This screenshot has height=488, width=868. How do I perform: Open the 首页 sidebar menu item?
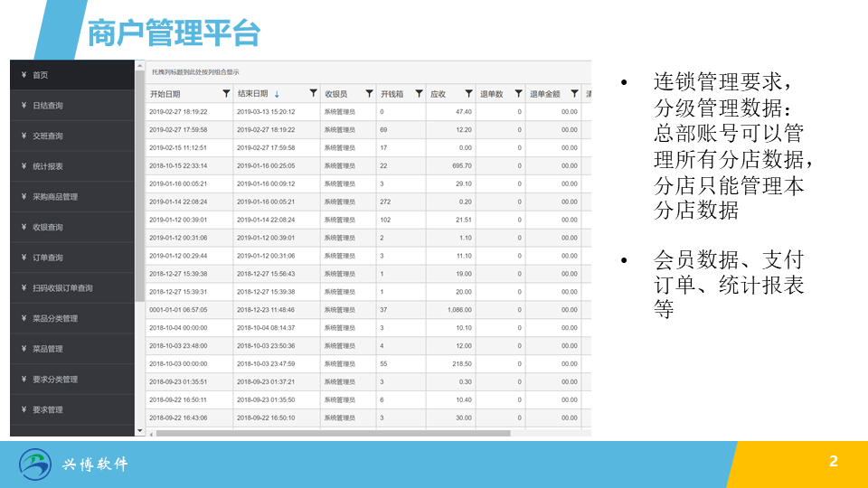click(x=72, y=75)
